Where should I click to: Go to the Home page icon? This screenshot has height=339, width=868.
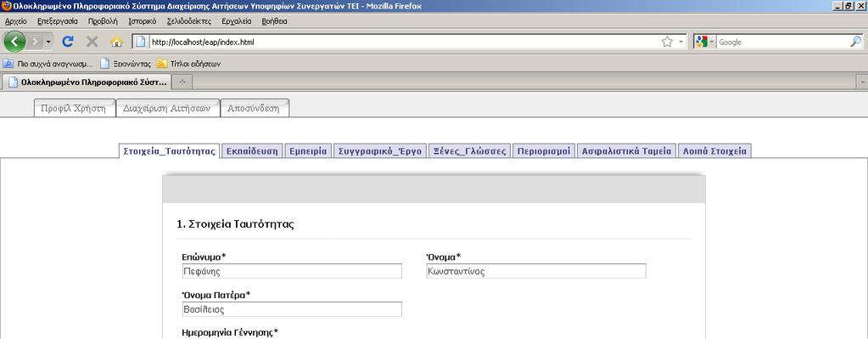[116, 42]
